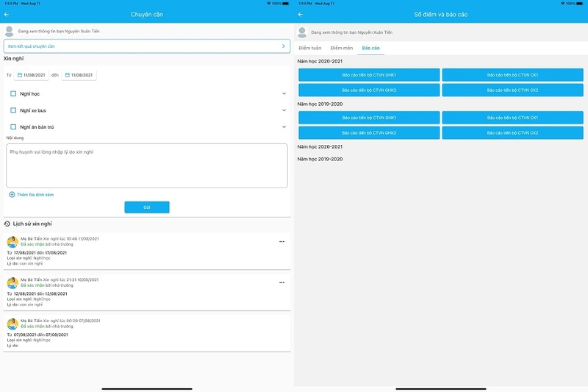Expand the Nghỉ ăn bán trú options
588x392 pixels.
(x=284, y=126)
